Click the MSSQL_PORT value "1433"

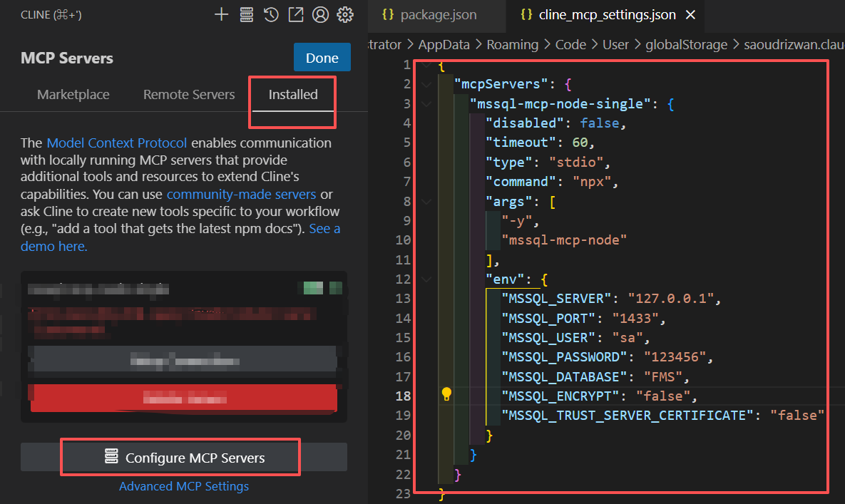[635, 319]
